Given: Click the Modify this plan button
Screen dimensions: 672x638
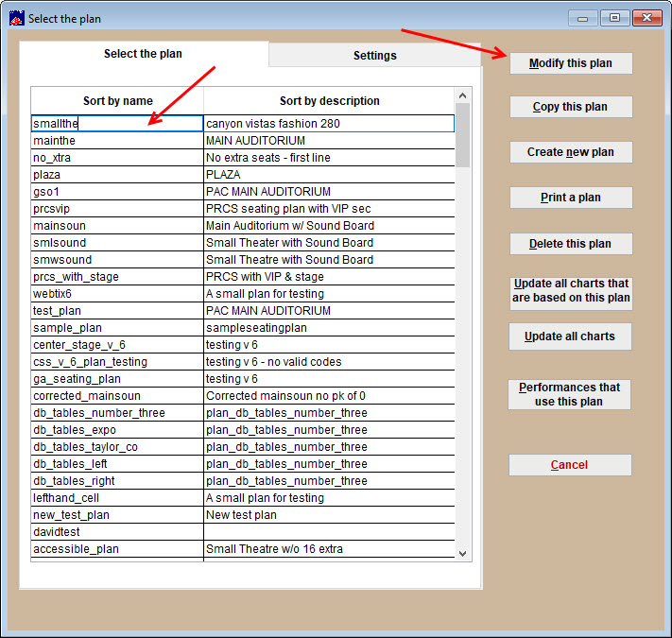Looking at the screenshot, I should tap(571, 63).
